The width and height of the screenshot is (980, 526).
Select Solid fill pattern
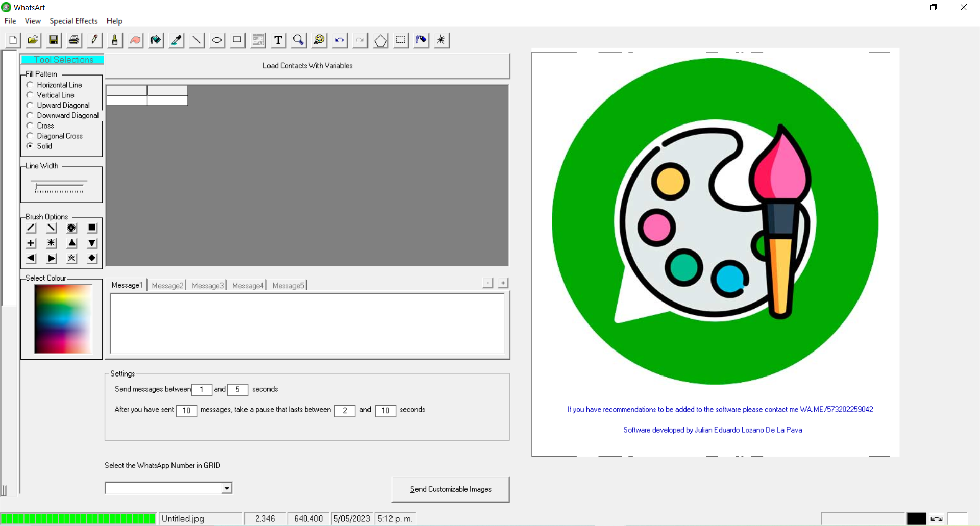coord(39,146)
